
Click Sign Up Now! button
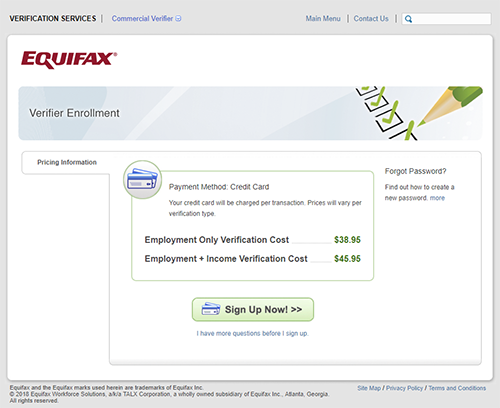[x=253, y=309]
